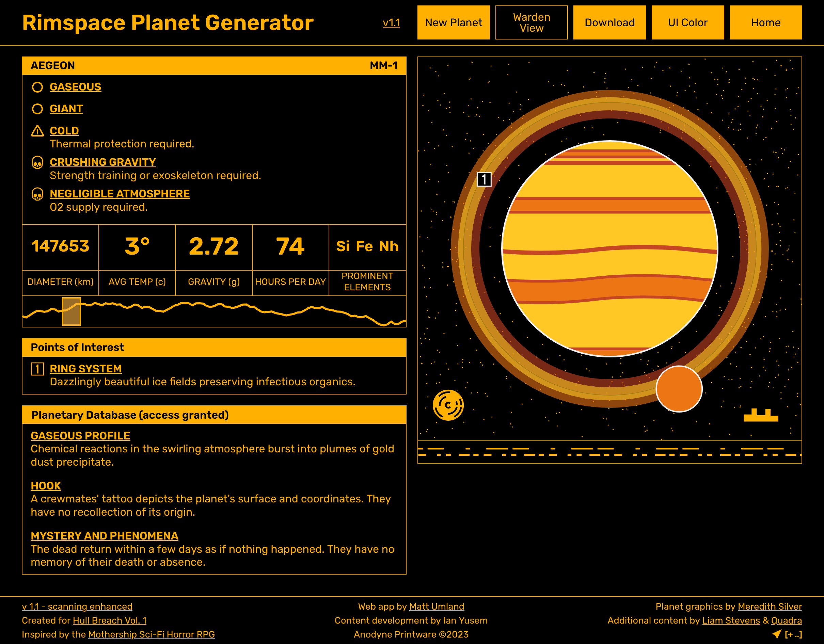Screen dimensions: 824x644
Task: Click the orange moon in the planet view
Action: point(679,389)
